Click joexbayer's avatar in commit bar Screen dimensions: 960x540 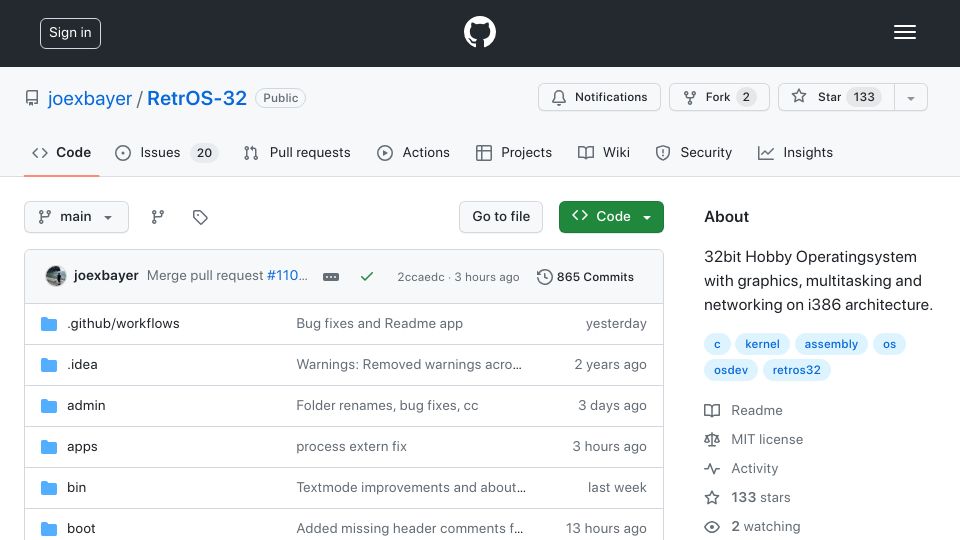tap(56, 276)
